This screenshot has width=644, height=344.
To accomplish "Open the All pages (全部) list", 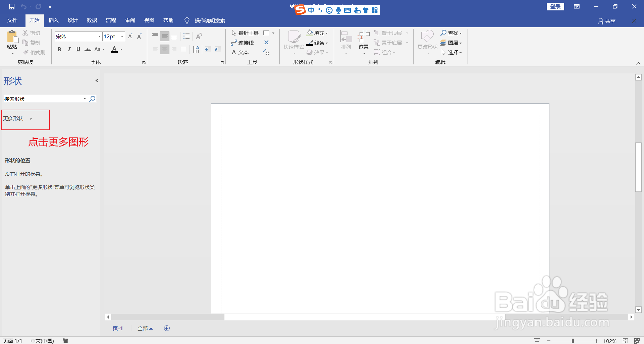I will pyautogui.click(x=145, y=328).
